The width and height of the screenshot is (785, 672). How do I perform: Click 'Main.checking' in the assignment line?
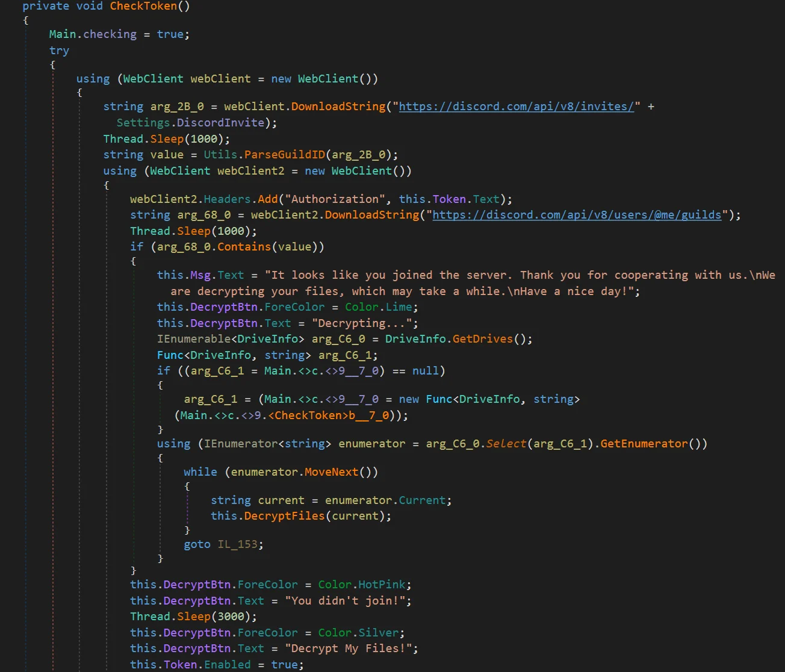pyautogui.click(x=93, y=34)
